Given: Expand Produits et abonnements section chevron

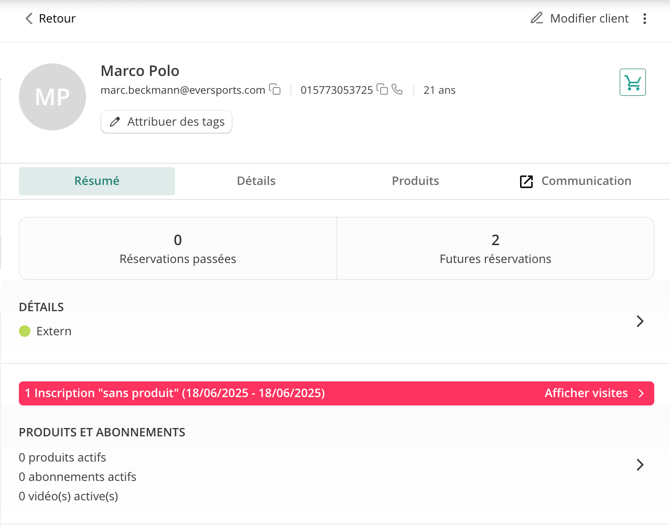Looking at the screenshot, I should click(640, 465).
